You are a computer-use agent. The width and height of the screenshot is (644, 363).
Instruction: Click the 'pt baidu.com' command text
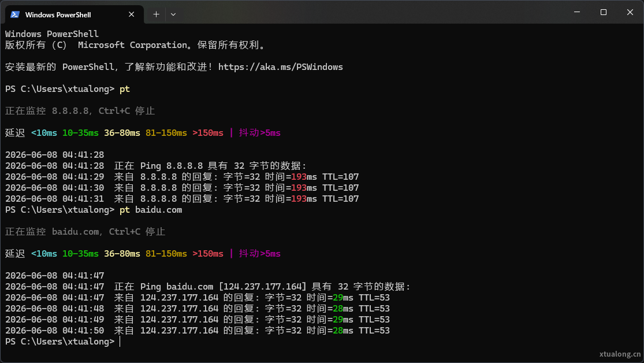[151, 210]
